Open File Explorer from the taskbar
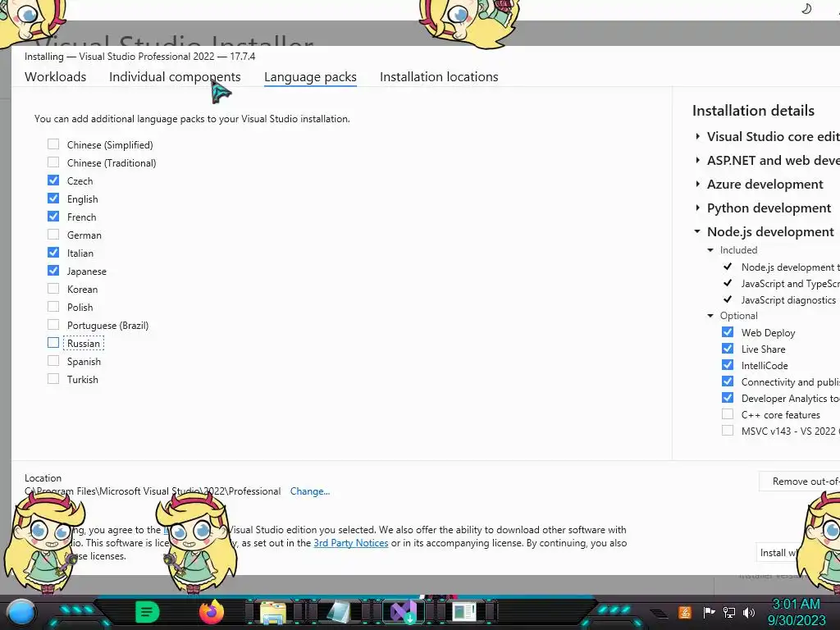This screenshot has height=630, width=840. coord(272,612)
